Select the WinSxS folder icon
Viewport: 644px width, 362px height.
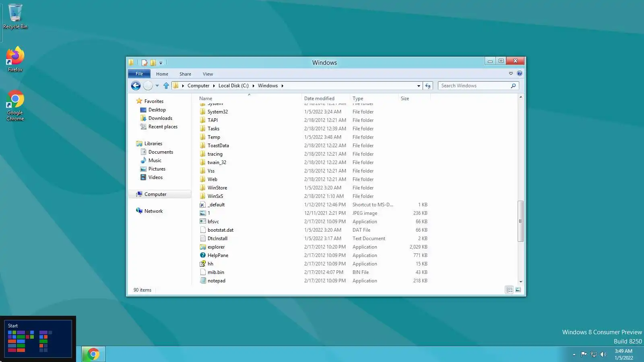coord(203,196)
